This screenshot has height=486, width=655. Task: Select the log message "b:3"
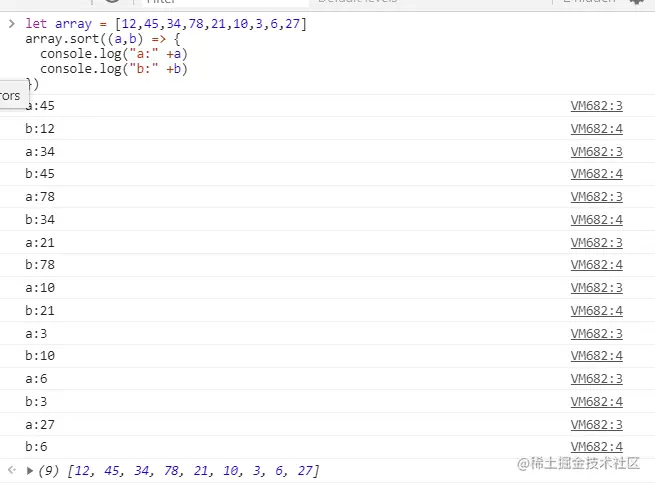[36, 402]
